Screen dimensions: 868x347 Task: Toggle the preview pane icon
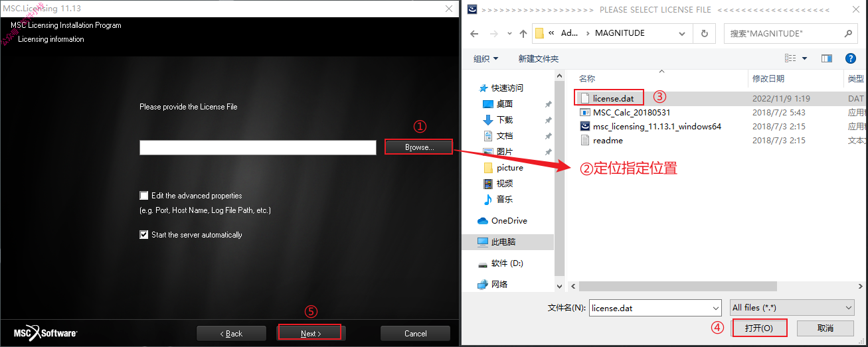click(827, 59)
